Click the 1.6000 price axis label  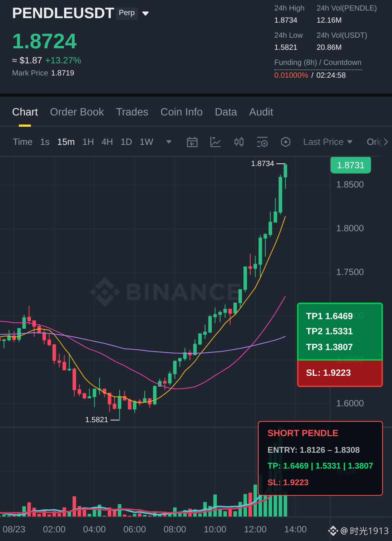[350, 403]
